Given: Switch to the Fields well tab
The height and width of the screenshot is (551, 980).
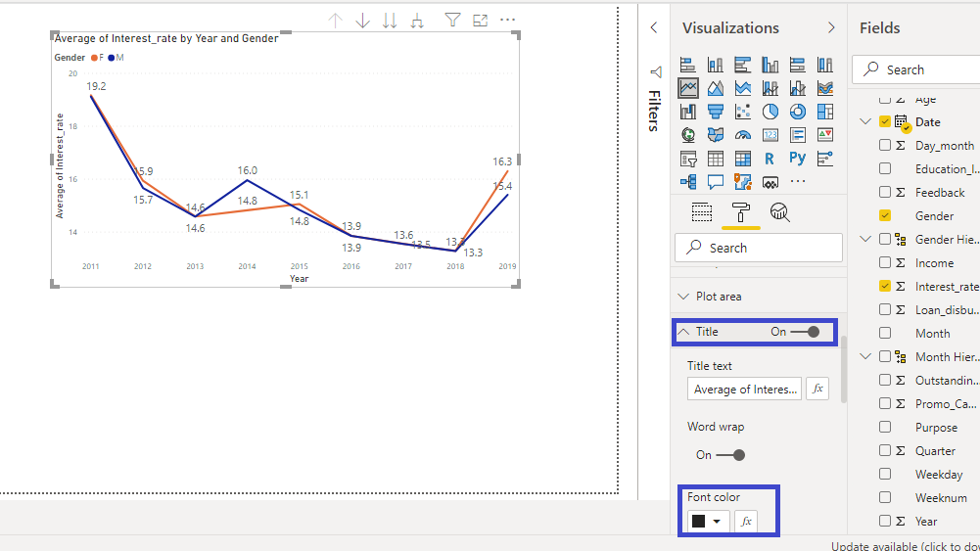Looking at the screenshot, I should click(x=702, y=212).
